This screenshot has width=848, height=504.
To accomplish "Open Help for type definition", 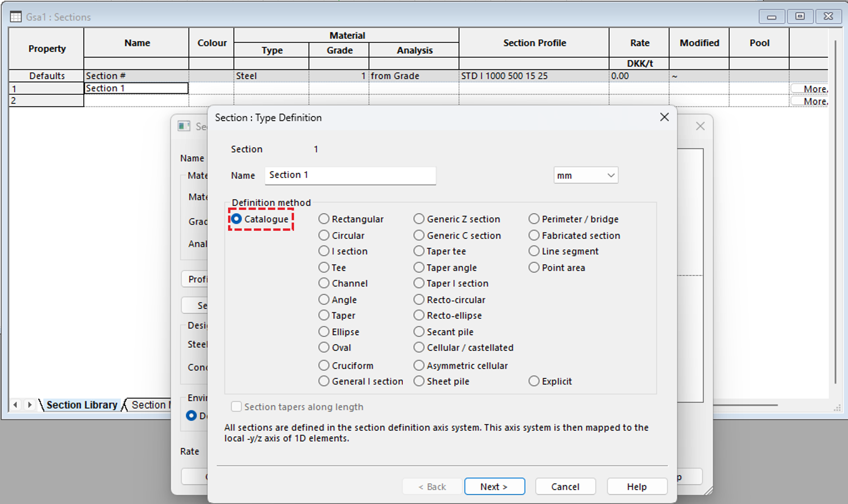I will pos(637,487).
